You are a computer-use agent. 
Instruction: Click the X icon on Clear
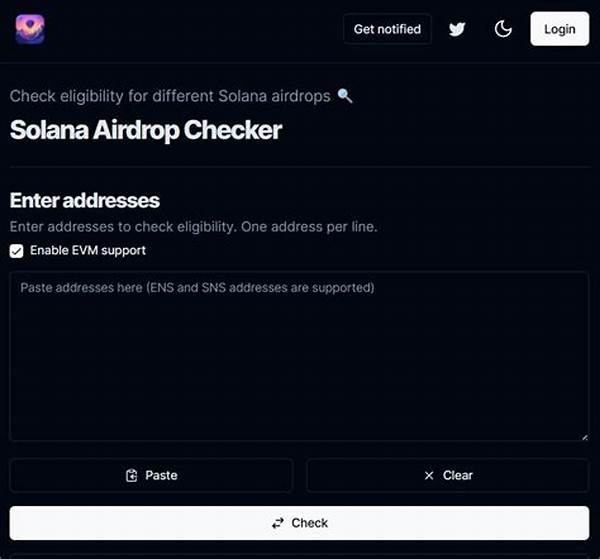[x=429, y=476]
